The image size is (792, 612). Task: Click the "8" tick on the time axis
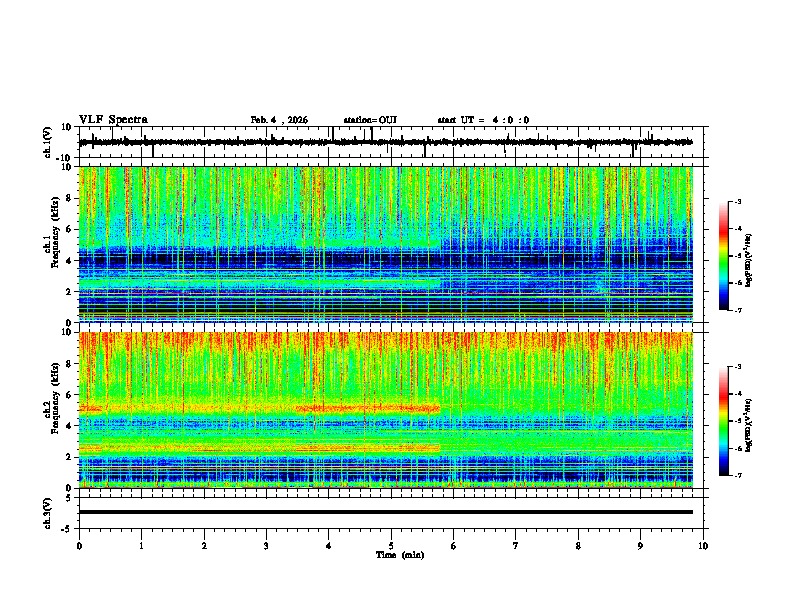[x=578, y=546]
